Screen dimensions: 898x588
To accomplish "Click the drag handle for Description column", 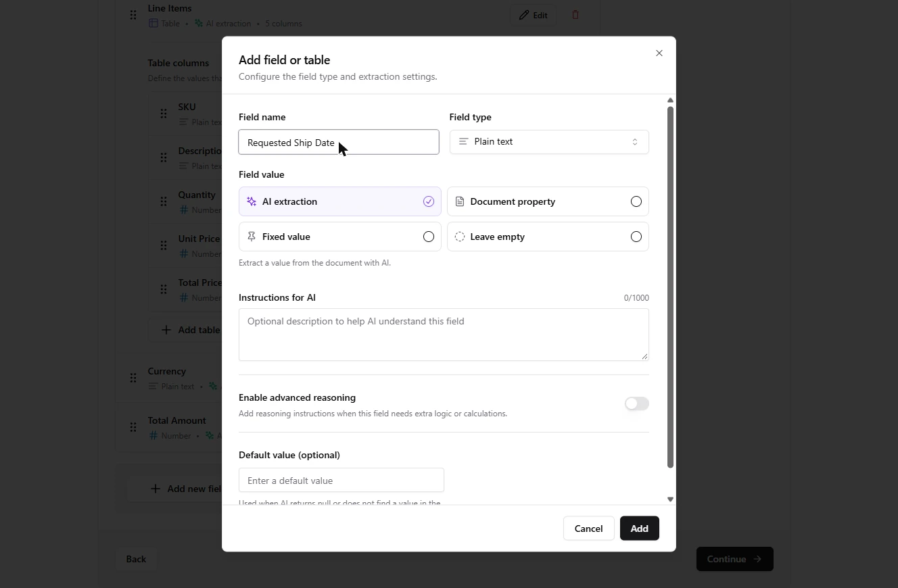I will (164, 157).
